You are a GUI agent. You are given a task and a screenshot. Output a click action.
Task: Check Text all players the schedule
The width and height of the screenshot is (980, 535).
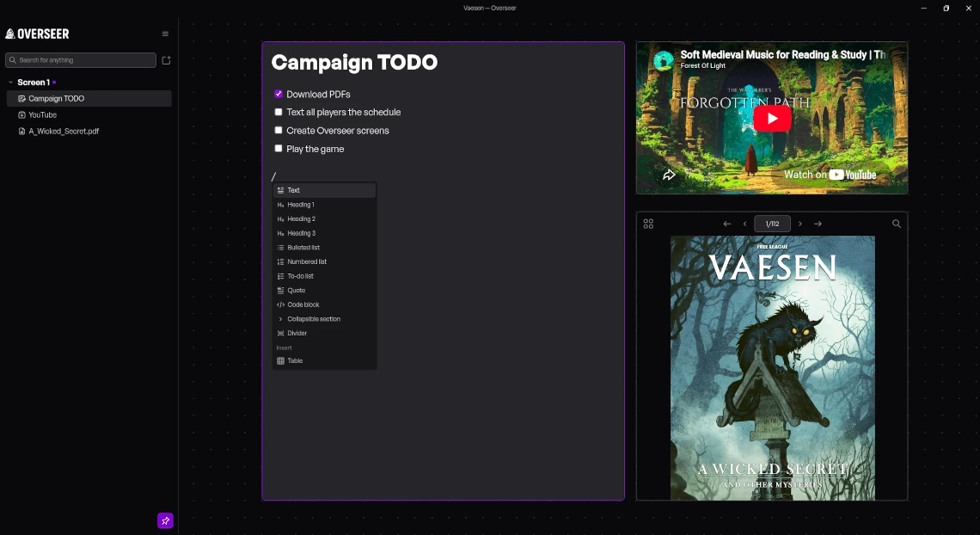279,112
